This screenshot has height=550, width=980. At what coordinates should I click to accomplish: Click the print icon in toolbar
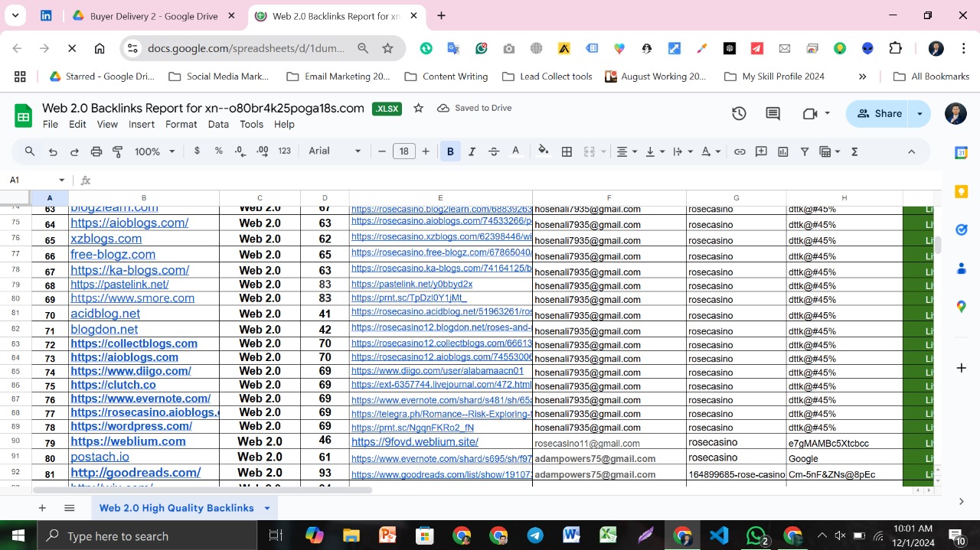[96, 151]
